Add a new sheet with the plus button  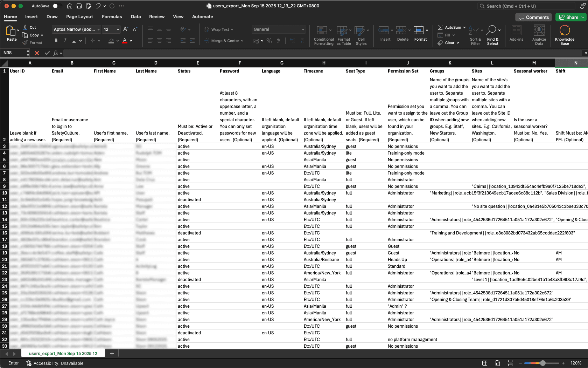[x=112, y=354]
